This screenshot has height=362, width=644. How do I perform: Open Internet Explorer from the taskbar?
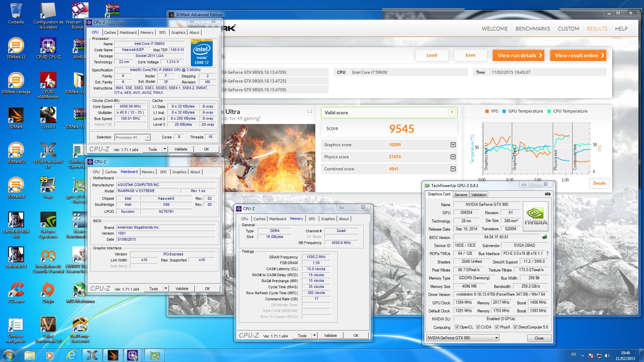71,355
